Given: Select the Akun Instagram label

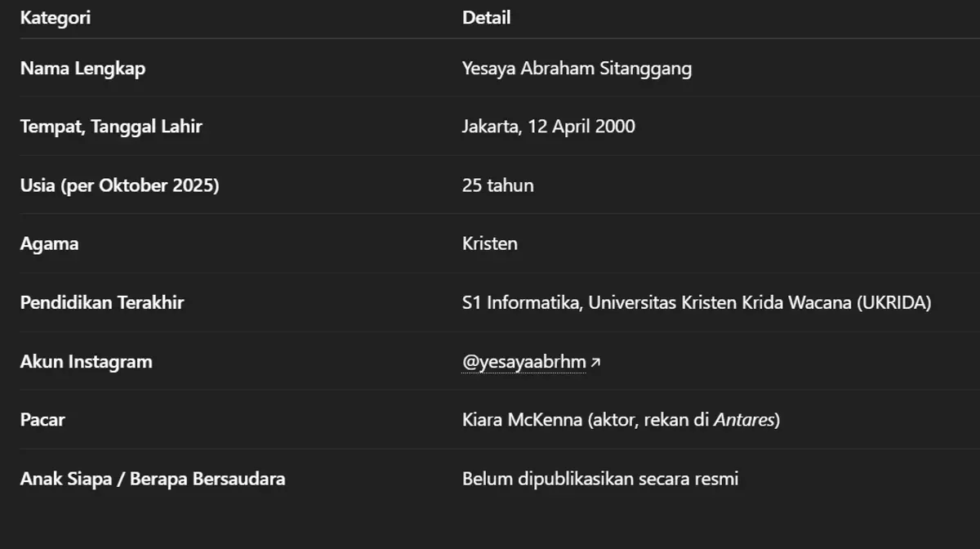Looking at the screenshot, I should click(x=86, y=361).
